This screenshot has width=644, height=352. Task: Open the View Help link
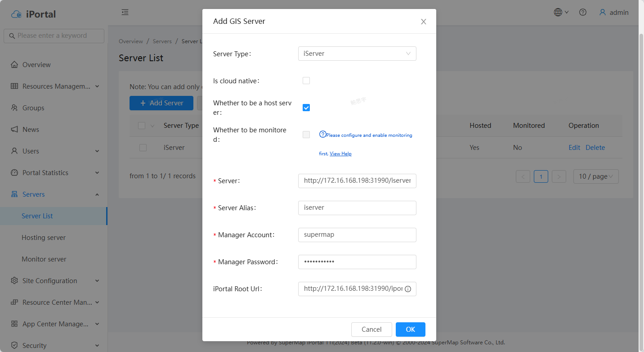(x=340, y=153)
